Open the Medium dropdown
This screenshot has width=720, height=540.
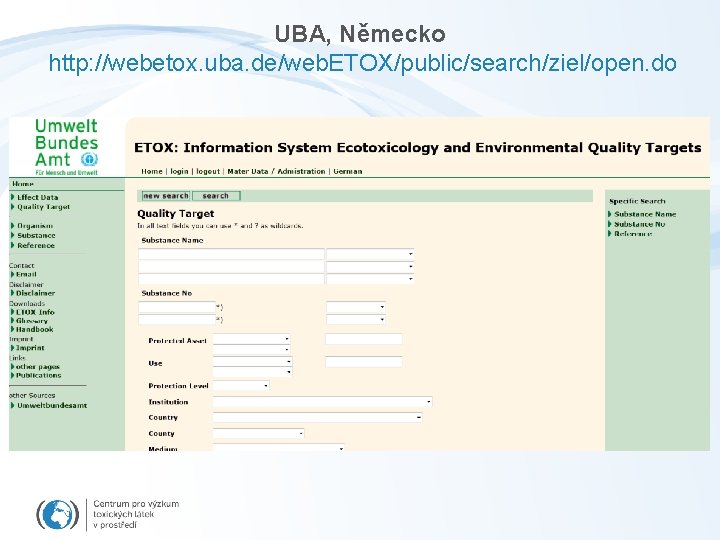click(279, 447)
